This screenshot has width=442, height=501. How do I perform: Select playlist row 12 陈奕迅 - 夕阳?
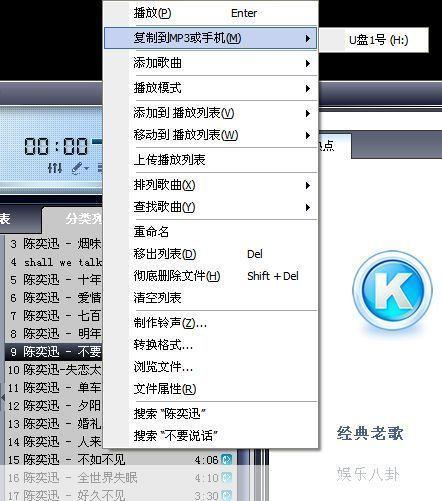click(x=53, y=406)
